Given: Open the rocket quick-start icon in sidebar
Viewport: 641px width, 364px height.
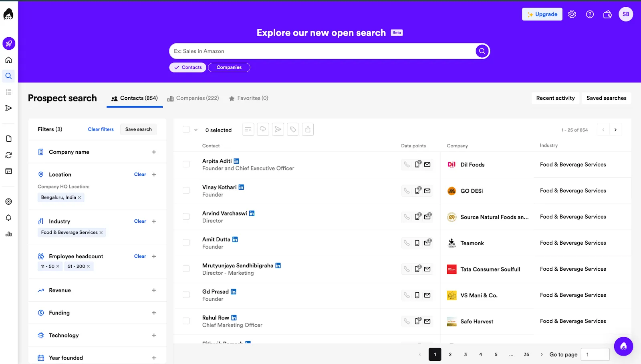Looking at the screenshot, I should [x=9, y=44].
